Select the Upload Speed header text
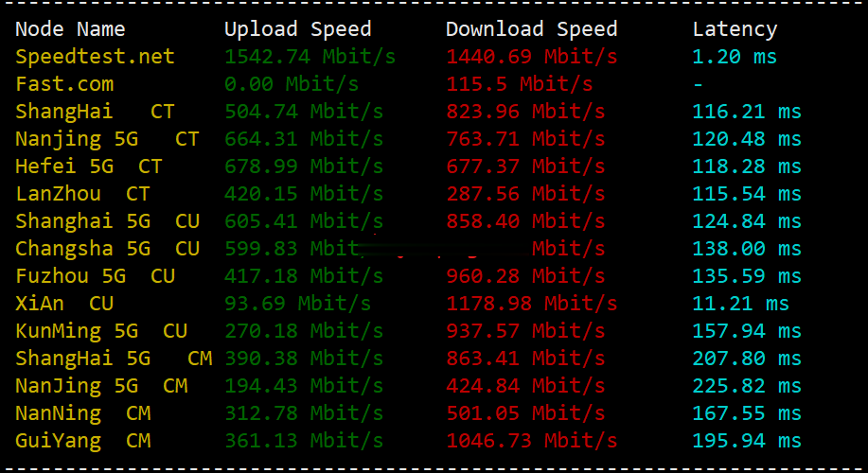The height and width of the screenshot is (473, 868). pos(298,29)
